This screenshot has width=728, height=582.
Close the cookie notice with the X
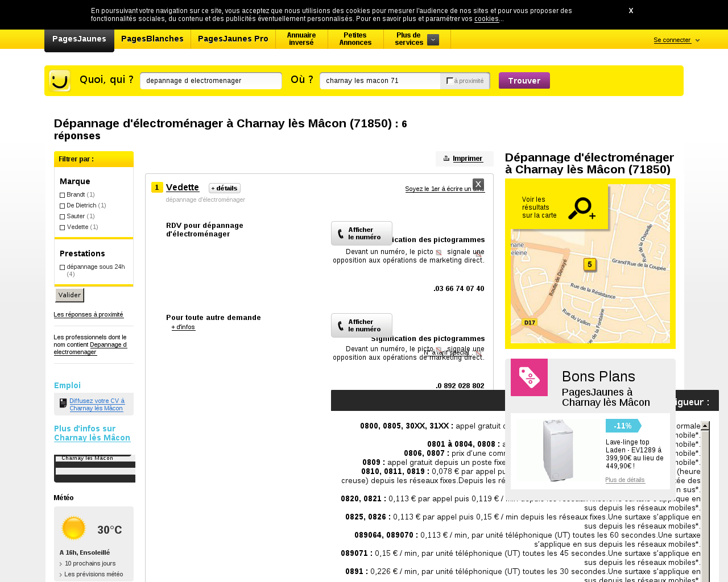click(x=631, y=11)
